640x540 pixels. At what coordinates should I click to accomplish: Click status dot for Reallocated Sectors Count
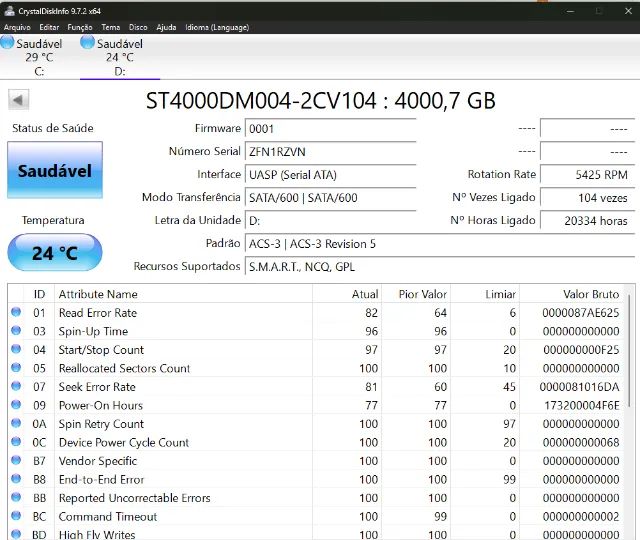coord(16,367)
